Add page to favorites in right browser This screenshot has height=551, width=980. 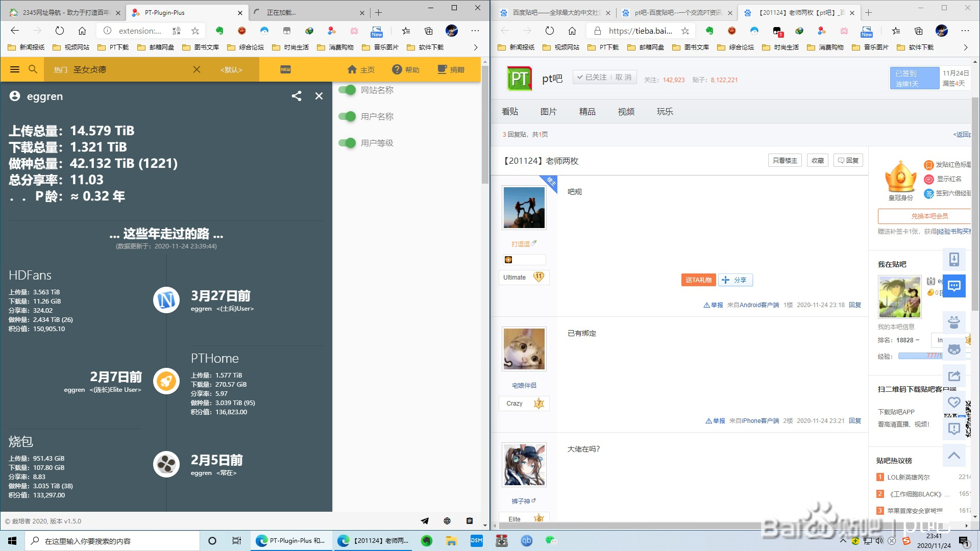click(685, 31)
